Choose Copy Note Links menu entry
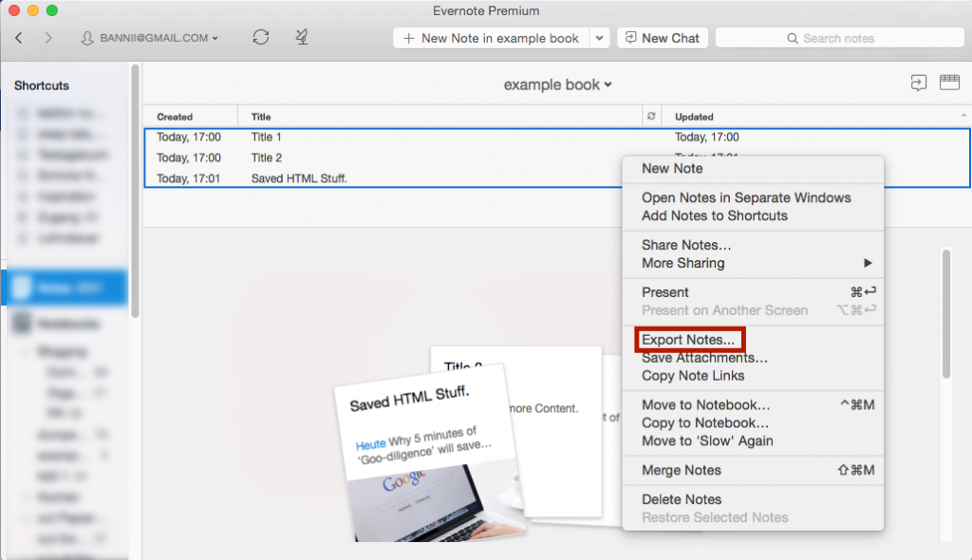972x560 pixels. [693, 375]
